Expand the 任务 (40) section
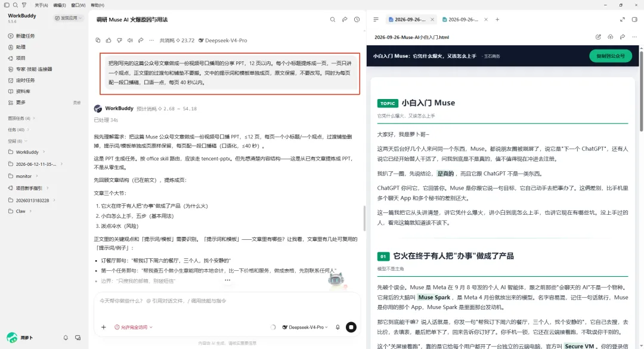 pos(18,129)
